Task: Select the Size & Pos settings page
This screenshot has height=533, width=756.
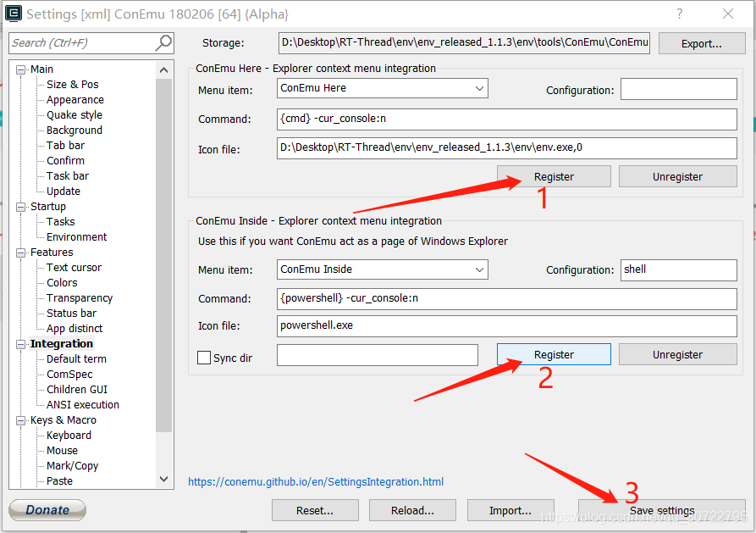Action: pyautogui.click(x=72, y=85)
